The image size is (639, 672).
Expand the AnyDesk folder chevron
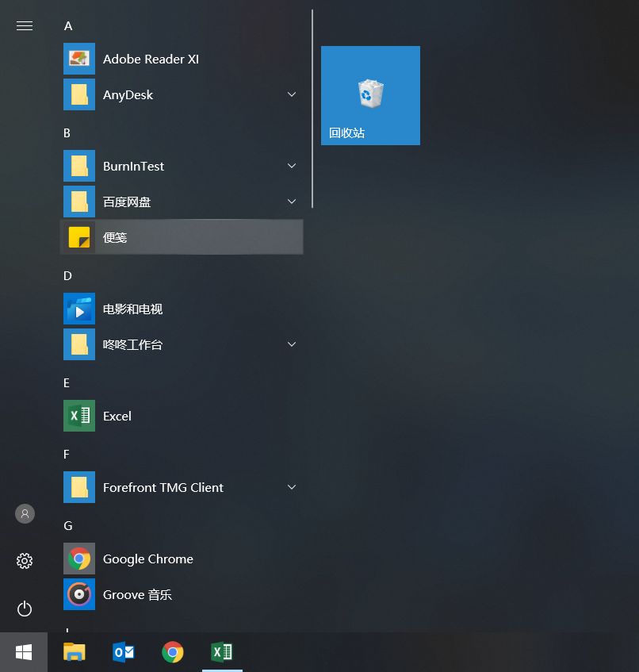pyautogui.click(x=292, y=94)
